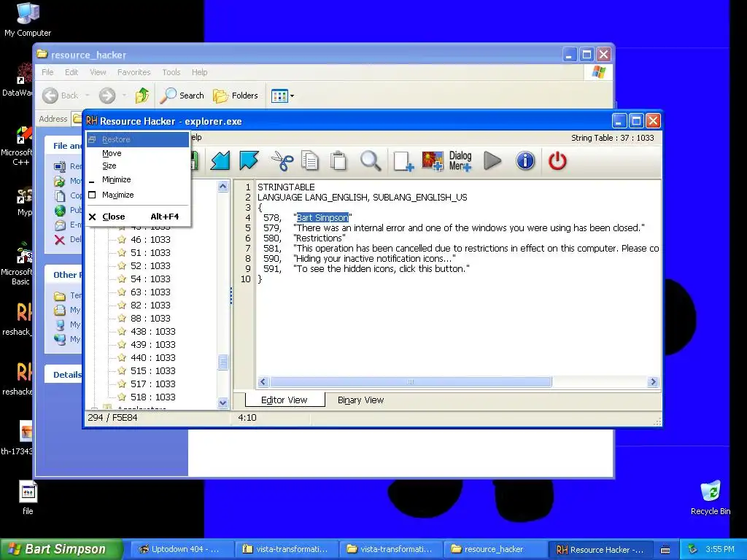Open the blue info About icon
The width and height of the screenshot is (747, 560).
[x=525, y=161]
